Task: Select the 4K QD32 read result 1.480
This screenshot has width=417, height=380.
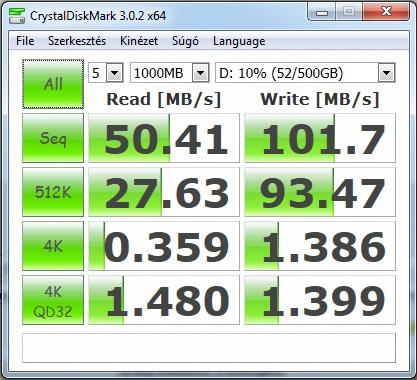Action: pyautogui.click(x=164, y=300)
